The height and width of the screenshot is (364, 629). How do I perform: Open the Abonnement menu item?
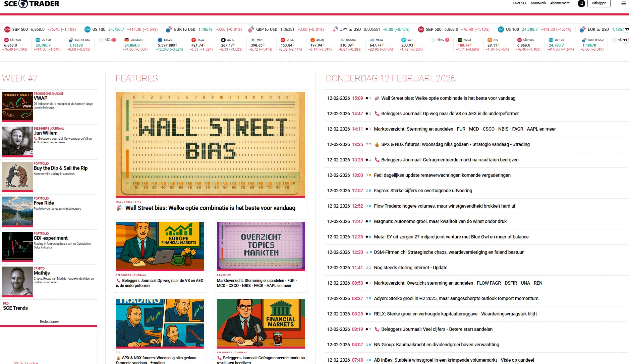coord(560,3)
